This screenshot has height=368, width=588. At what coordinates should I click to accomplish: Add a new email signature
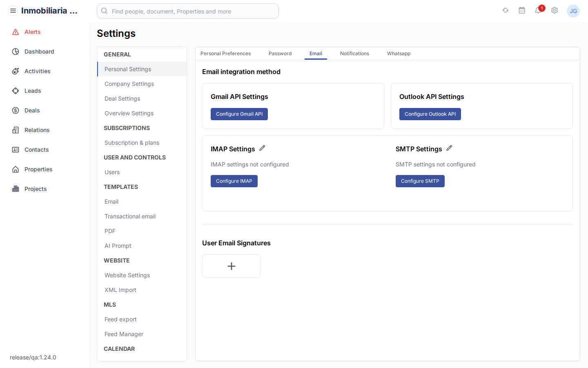pos(232,266)
